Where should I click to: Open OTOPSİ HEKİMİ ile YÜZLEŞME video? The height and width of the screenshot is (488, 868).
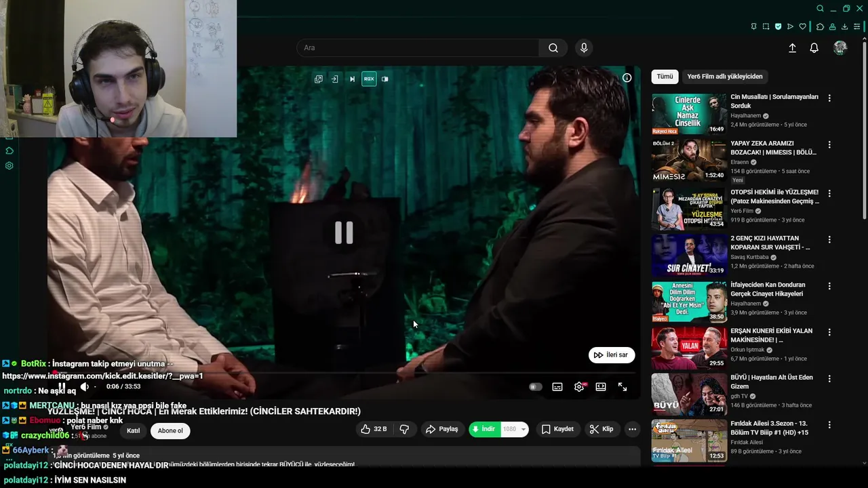tap(774, 197)
